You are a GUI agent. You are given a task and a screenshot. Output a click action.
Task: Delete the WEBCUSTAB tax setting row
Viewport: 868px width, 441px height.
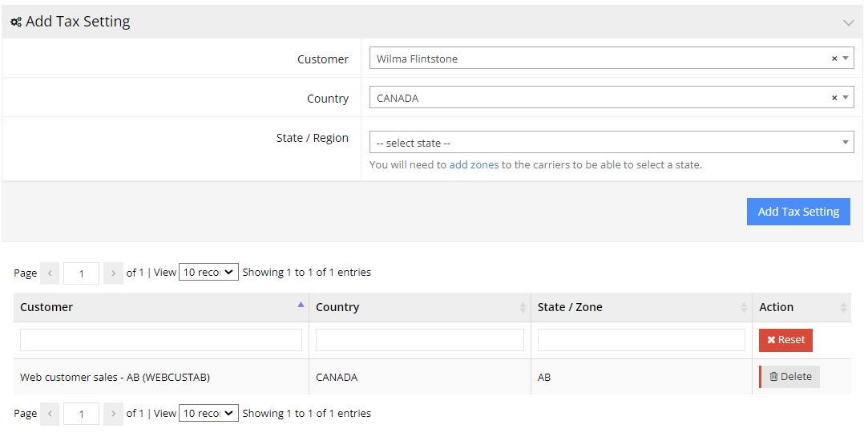click(789, 377)
